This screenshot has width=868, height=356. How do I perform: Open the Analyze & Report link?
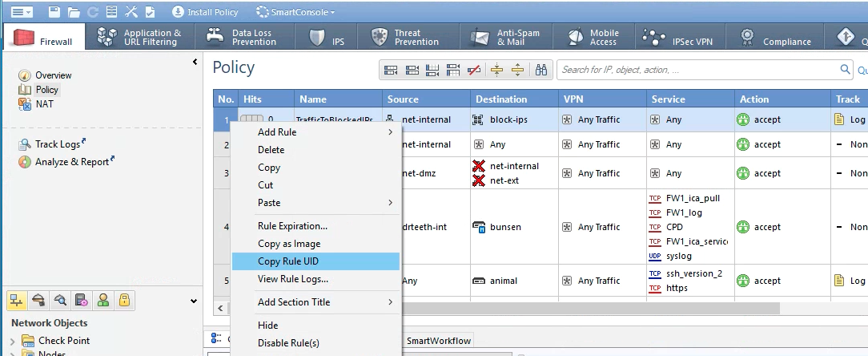[71, 162]
